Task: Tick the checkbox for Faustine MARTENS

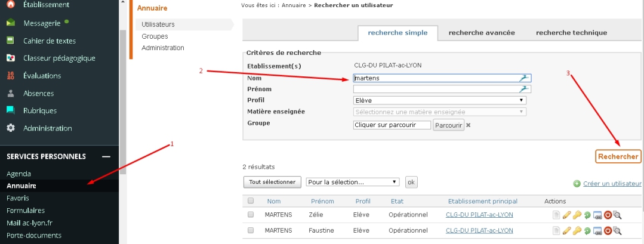Action: (x=251, y=230)
